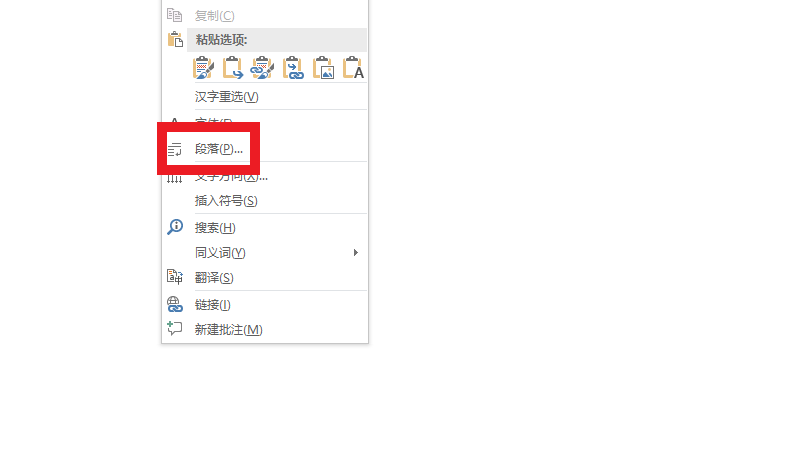Image resolution: width=800 pixels, height=450 pixels.
Task: Choose Keep Text Only paste icon
Action: coord(353,68)
